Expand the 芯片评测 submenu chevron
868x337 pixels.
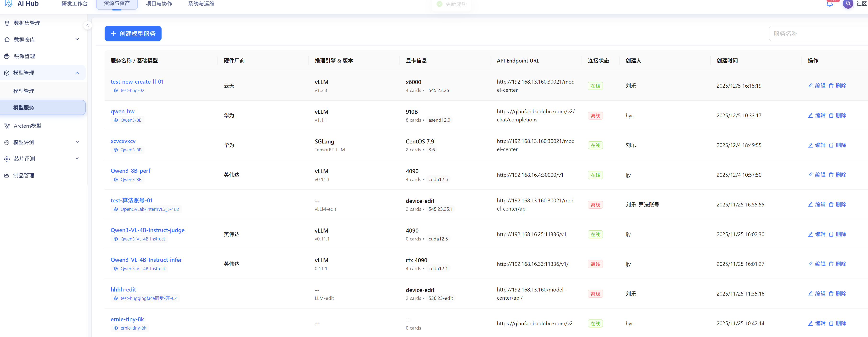click(77, 159)
